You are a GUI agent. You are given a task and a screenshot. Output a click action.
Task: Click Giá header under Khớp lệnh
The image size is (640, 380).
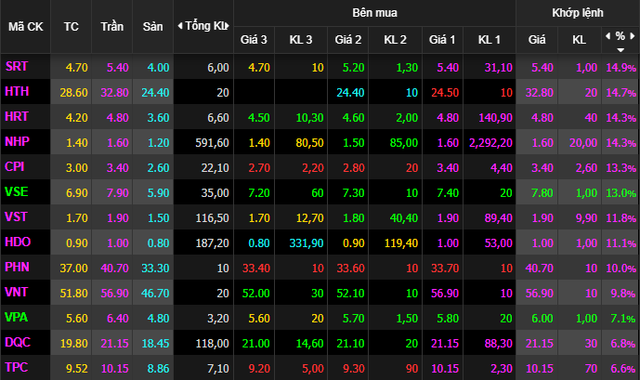(537, 40)
